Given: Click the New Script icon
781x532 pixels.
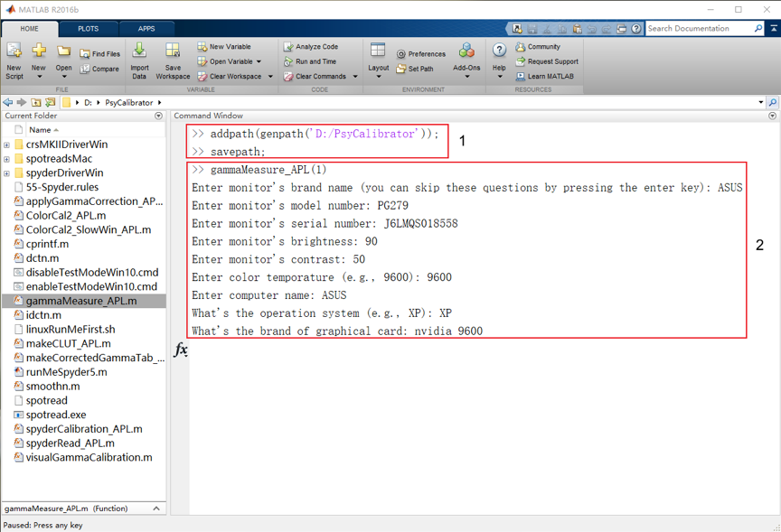Looking at the screenshot, I should [x=14, y=51].
